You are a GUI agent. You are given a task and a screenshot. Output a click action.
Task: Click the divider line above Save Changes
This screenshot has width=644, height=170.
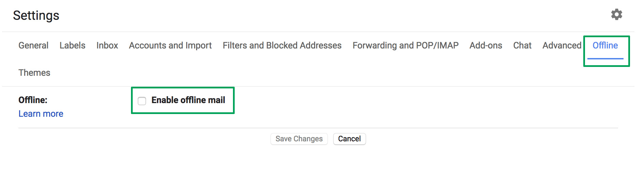318,128
